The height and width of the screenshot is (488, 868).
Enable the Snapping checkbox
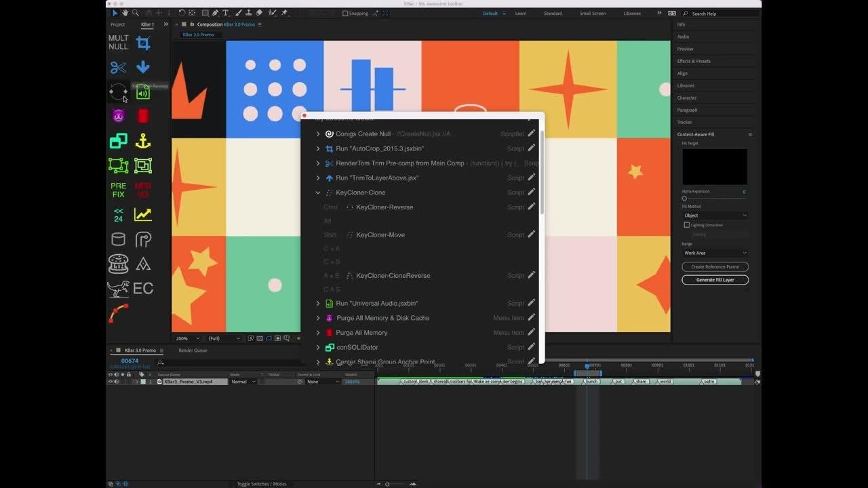click(x=345, y=14)
